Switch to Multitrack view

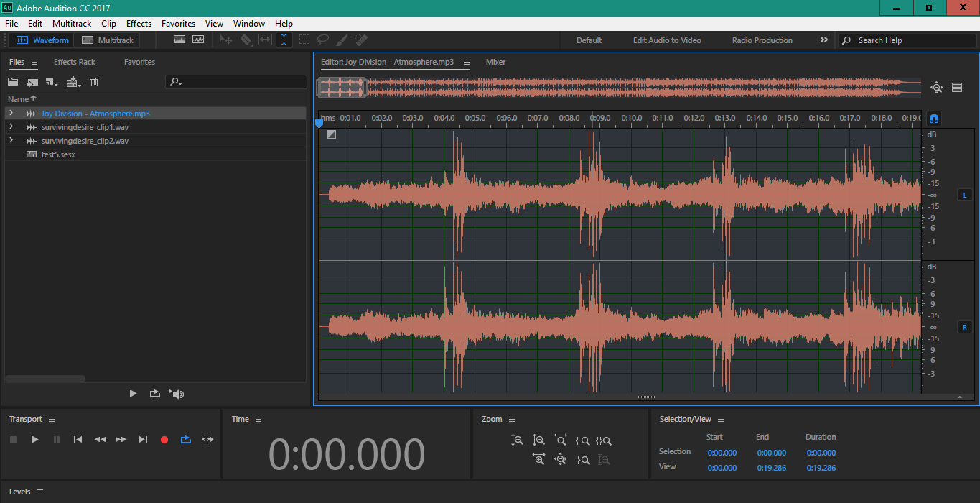(x=108, y=40)
